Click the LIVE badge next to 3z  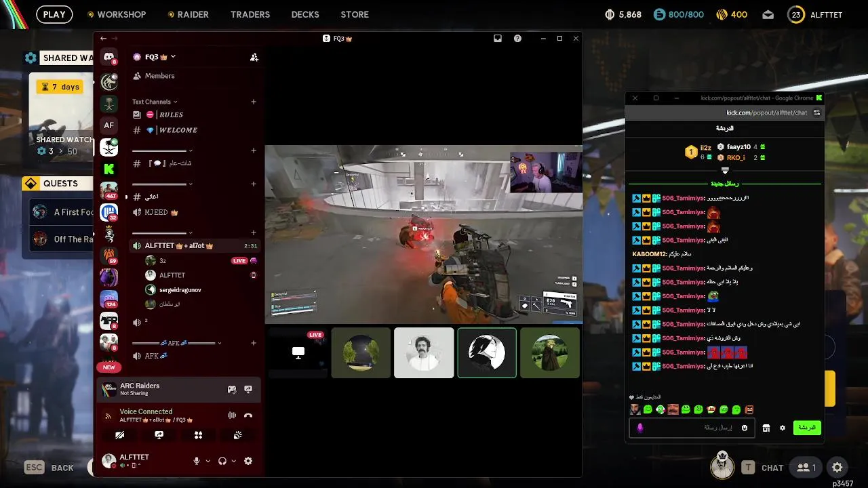pyautogui.click(x=239, y=261)
